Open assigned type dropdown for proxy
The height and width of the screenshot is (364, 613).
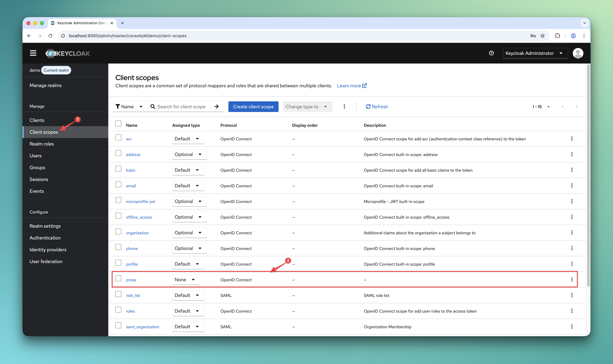(x=186, y=280)
